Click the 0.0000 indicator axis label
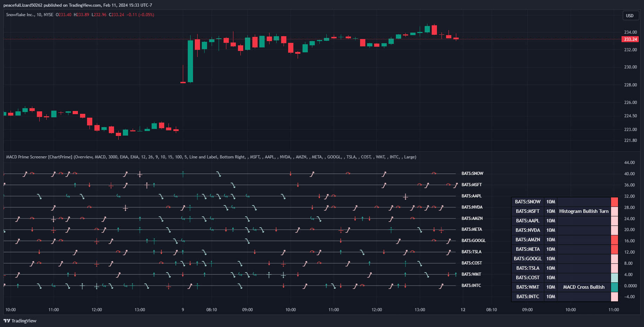Viewport: 644px width, 327px height. [x=630, y=286]
